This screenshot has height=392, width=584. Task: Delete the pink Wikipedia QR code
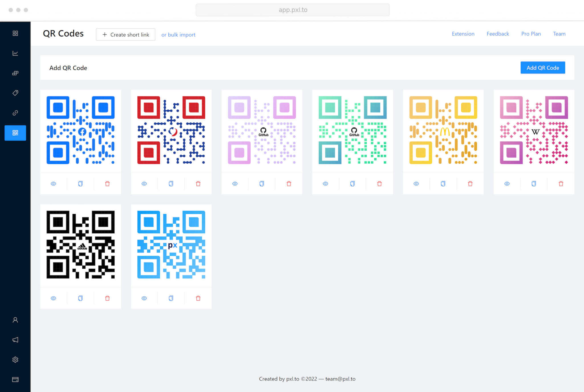(561, 184)
